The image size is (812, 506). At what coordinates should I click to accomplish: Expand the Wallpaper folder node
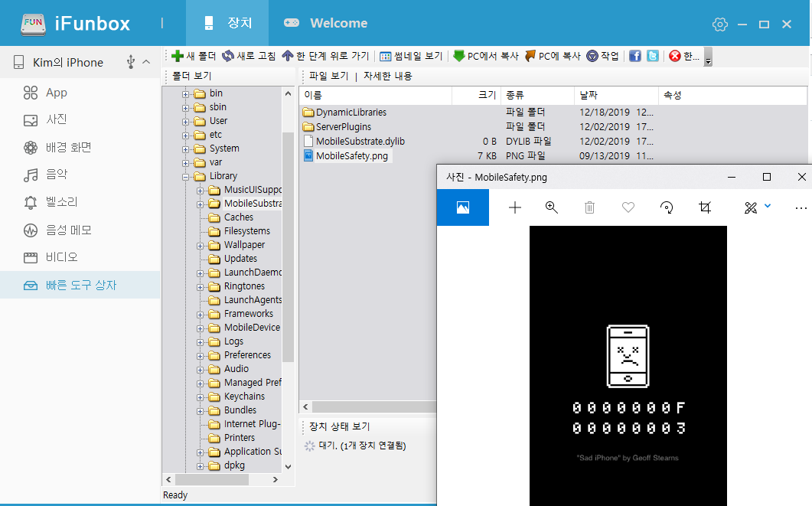[x=200, y=246]
